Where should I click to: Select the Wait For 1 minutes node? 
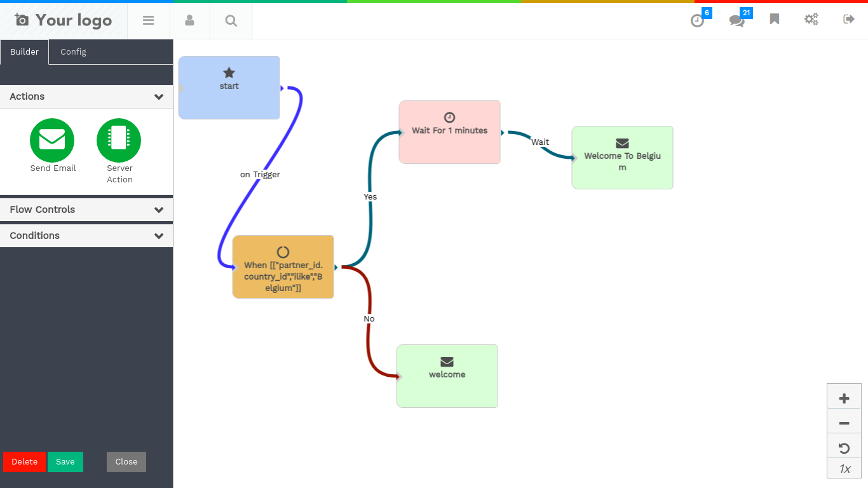point(449,132)
